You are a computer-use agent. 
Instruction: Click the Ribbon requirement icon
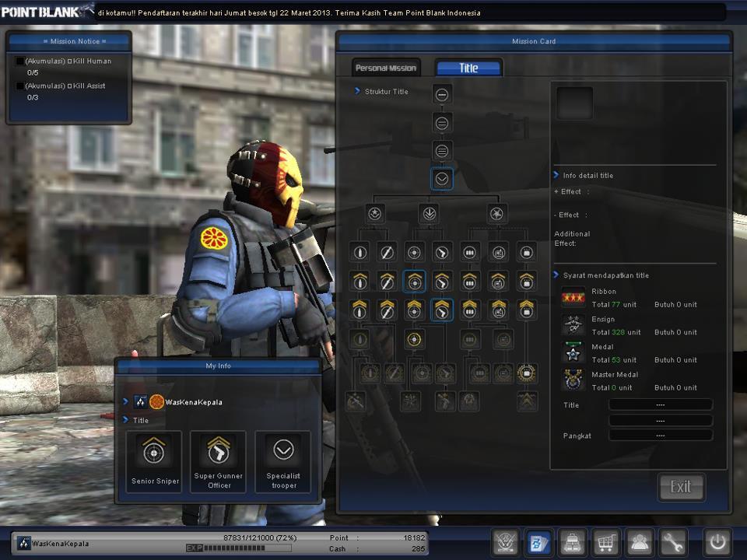point(573,298)
